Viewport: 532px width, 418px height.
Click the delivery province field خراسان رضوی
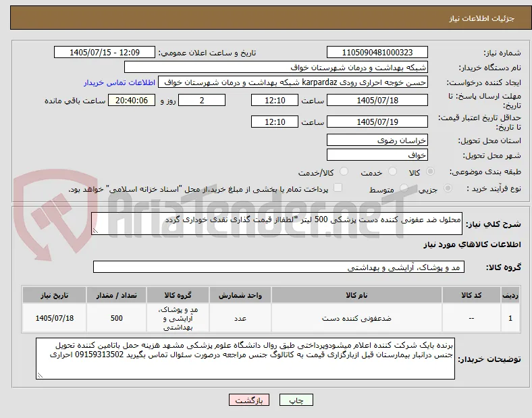pyautogui.click(x=377, y=140)
